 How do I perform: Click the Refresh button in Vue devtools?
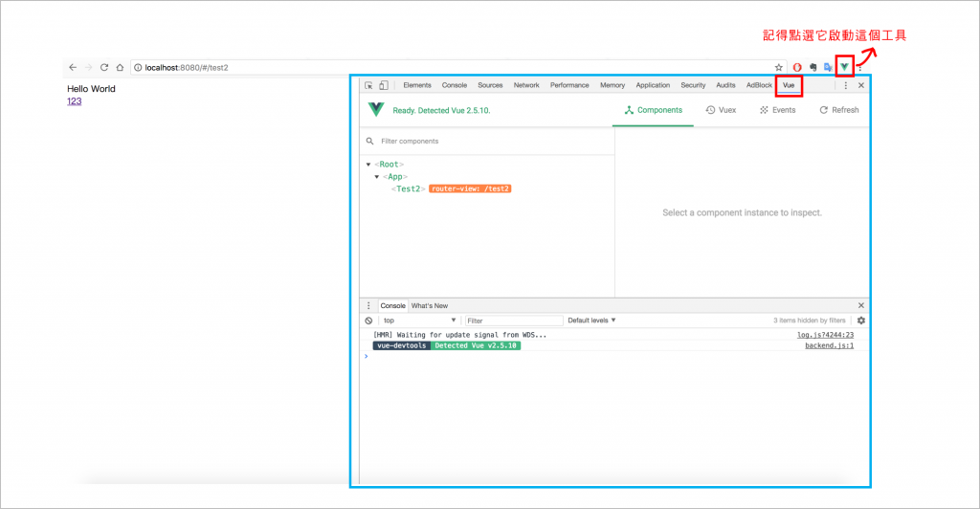(x=838, y=110)
